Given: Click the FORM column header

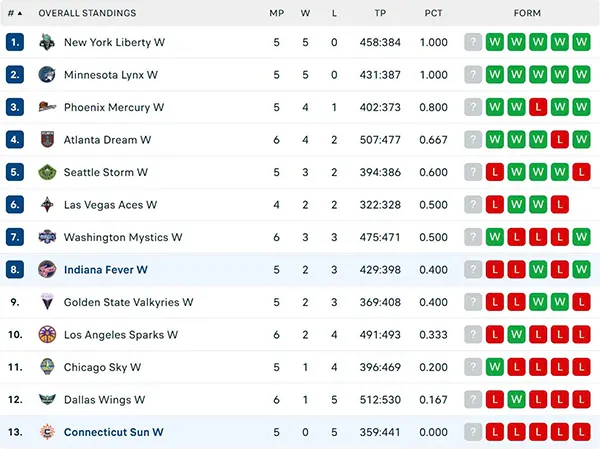Looking at the screenshot, I should point(527,13).
